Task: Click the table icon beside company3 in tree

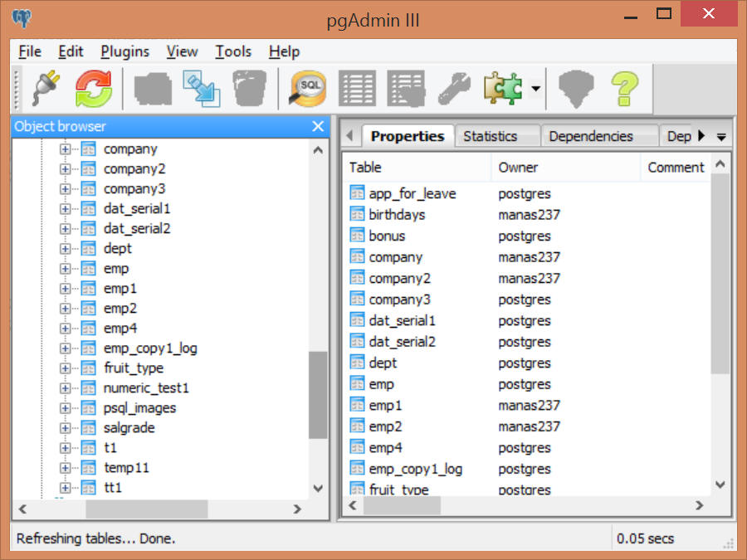Action: tap(88, 189)
